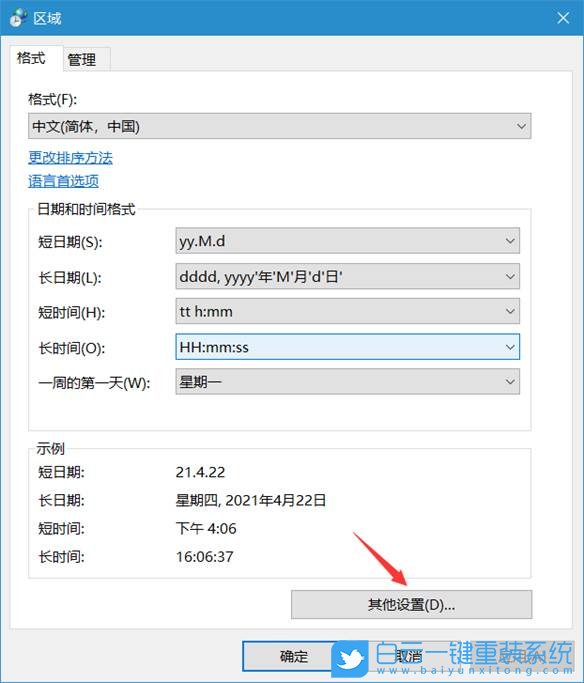Expand the 长日期(L) format dropdown

pyautogui.click(x=347, y=276)
